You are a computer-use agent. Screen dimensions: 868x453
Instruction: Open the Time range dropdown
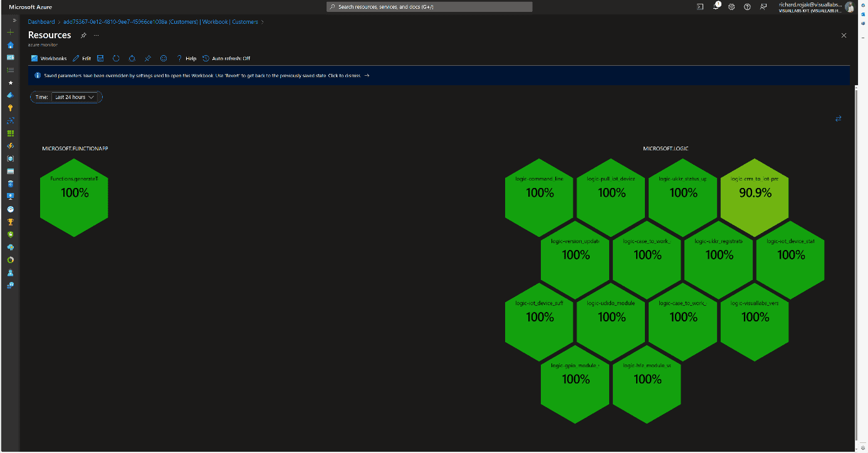(75, 97)
